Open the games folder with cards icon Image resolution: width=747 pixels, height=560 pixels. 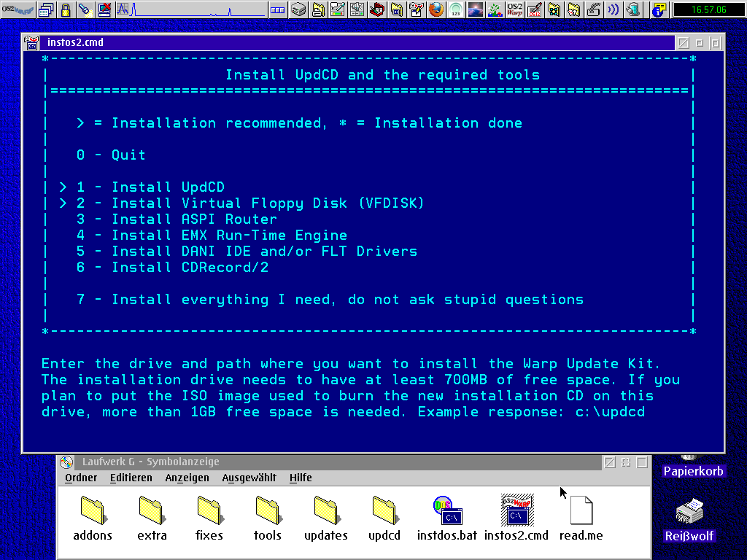(573, 9)
